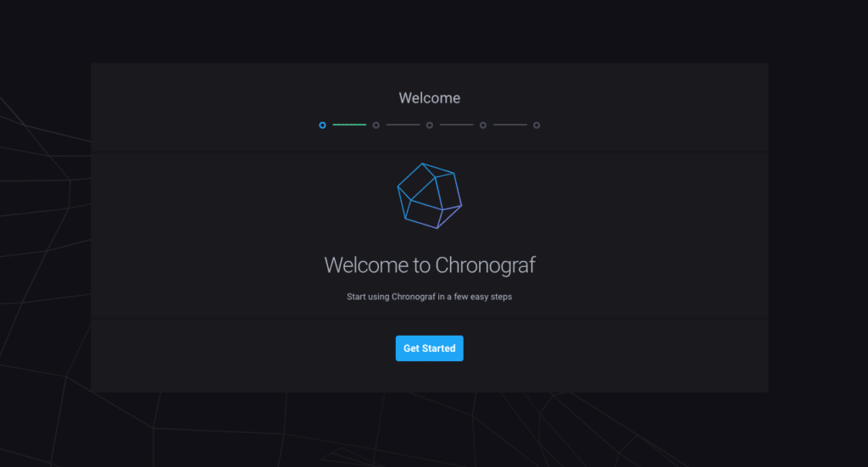Click the second step circle in the wizard

[376, 125]
